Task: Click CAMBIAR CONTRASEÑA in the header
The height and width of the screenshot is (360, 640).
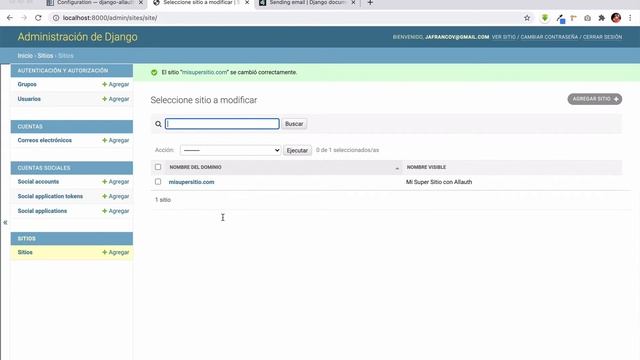Action: pos(549,37)
